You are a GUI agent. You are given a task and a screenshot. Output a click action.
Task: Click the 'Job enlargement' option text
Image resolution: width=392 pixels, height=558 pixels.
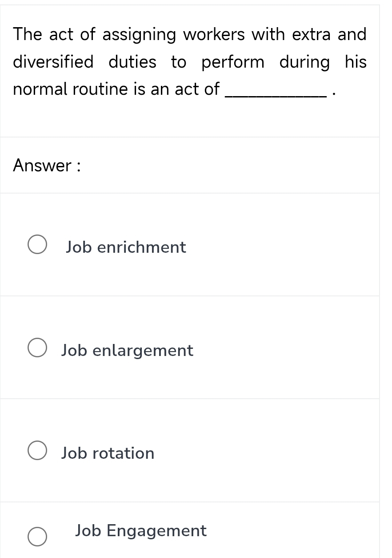pyautogui.click(x=127, y=351)
